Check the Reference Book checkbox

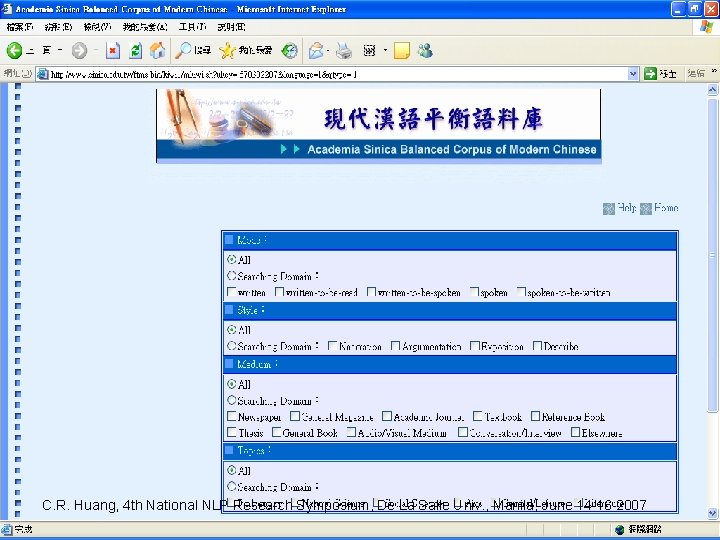point(535,416)
